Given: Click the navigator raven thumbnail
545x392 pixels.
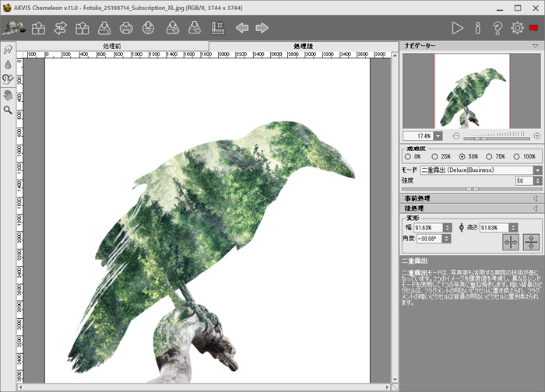Looking at the screenshot, I should (472, 91).
